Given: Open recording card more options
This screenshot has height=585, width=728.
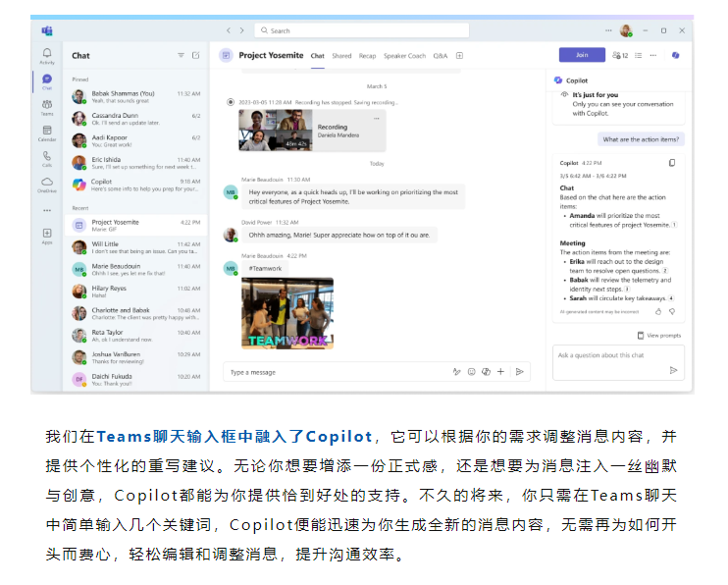Looking at the screenshot, I should pyautogui.click(x=376, y=119).
